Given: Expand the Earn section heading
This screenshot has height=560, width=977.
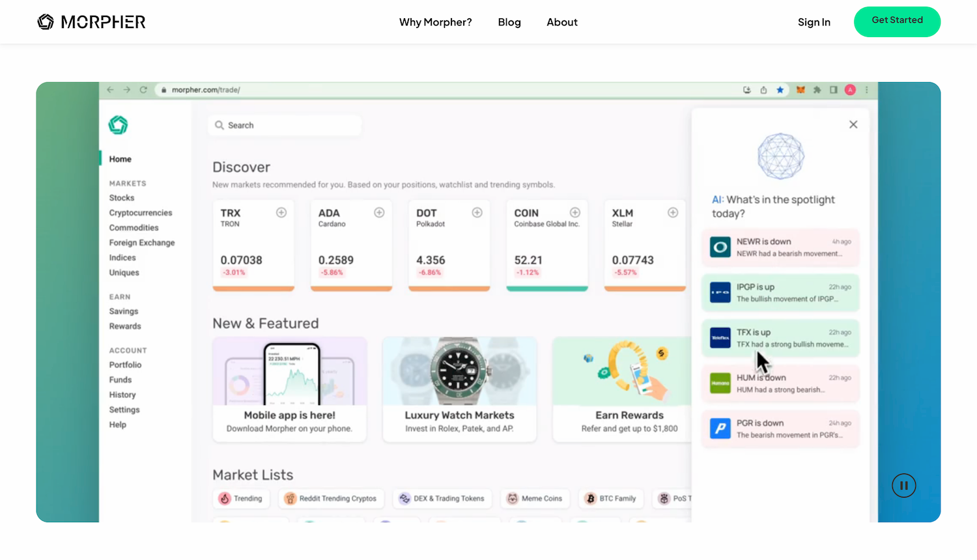Looking at the screenshot, I should tap(120, 296).
